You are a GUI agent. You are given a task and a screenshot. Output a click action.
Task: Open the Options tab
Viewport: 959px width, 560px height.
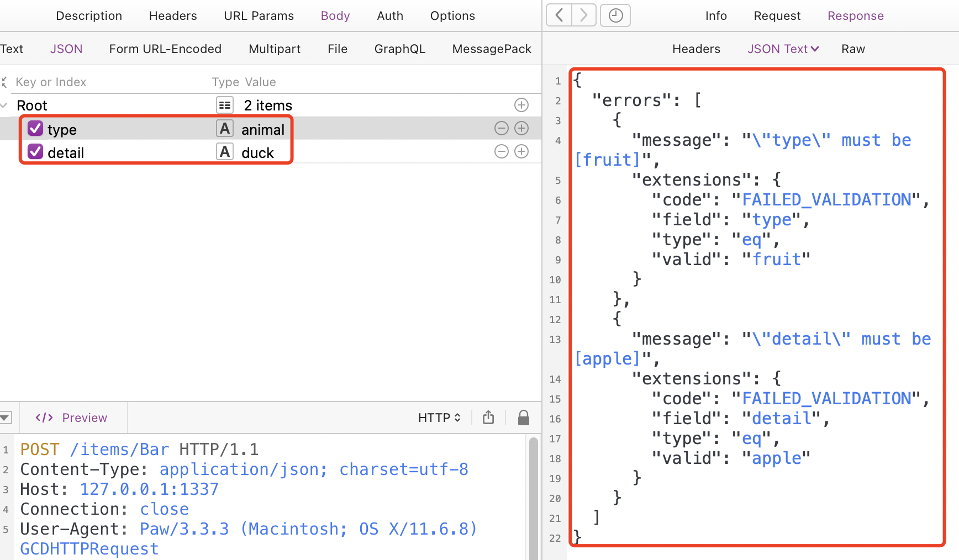pyautogui.click(x=452, y=15)
